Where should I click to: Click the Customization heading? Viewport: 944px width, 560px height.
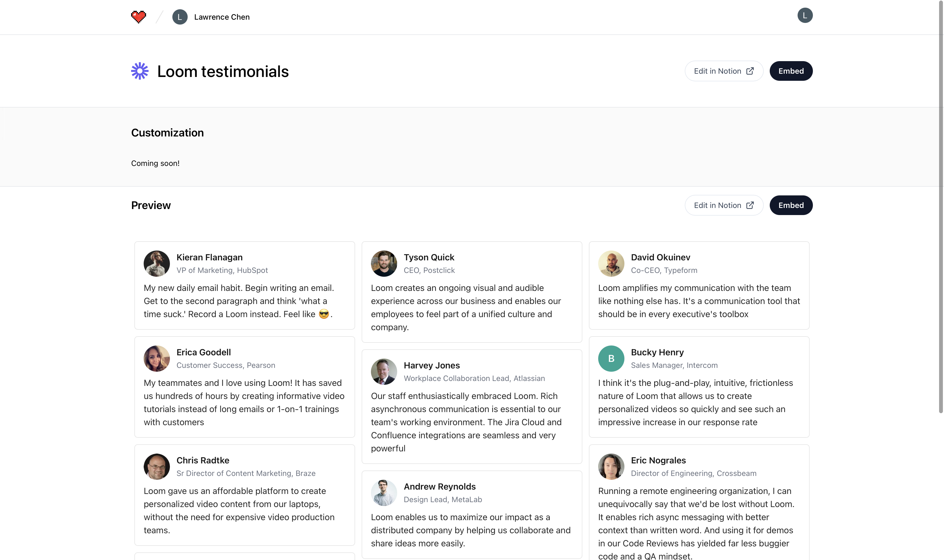coord(167,133)
